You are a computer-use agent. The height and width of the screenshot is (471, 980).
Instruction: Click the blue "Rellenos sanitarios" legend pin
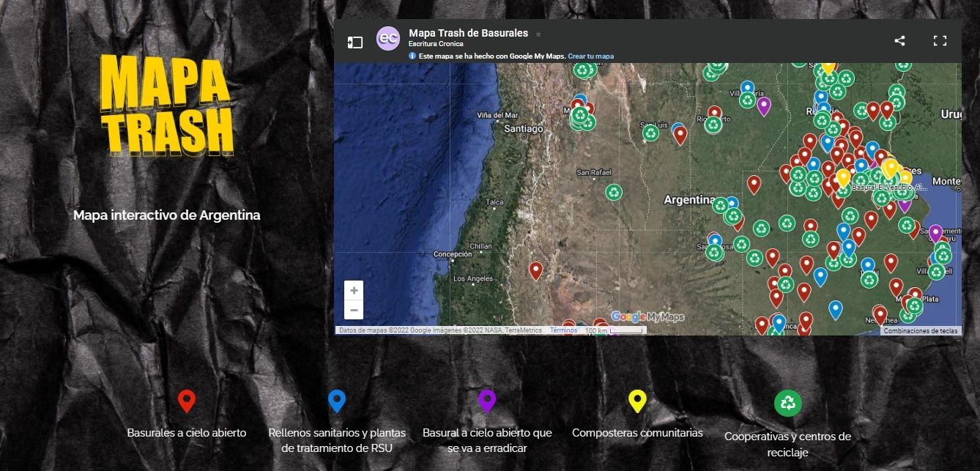337,401
